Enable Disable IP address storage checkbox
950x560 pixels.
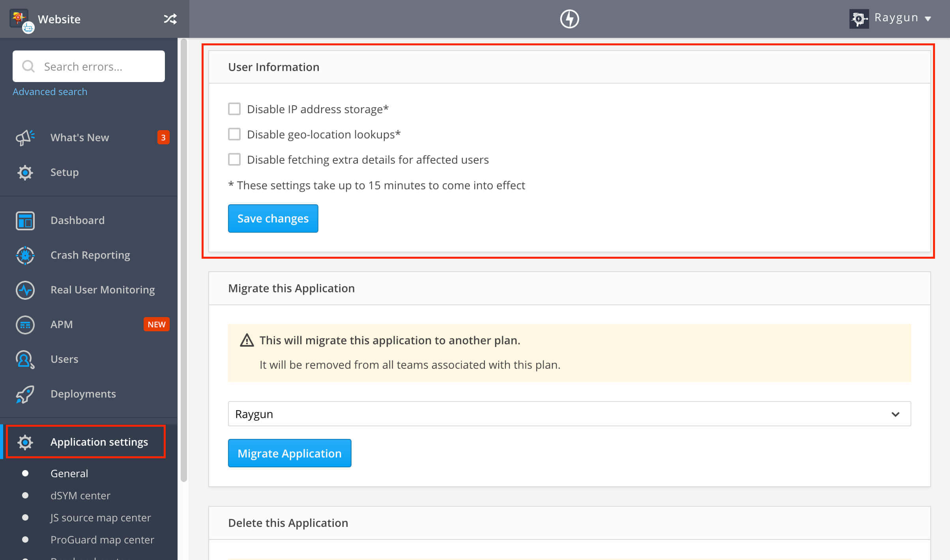234,109
